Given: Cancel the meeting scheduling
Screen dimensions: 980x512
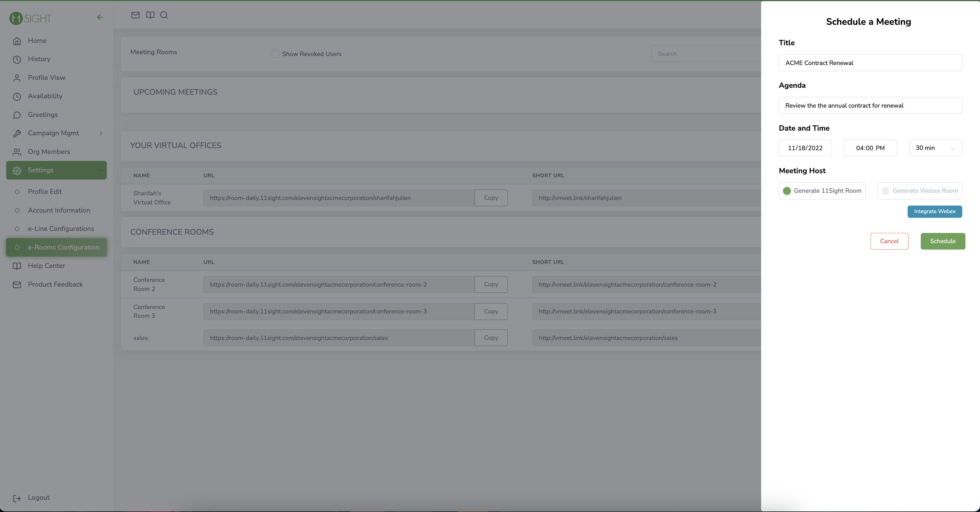Looking at the screenshot, I should (889, 241).
